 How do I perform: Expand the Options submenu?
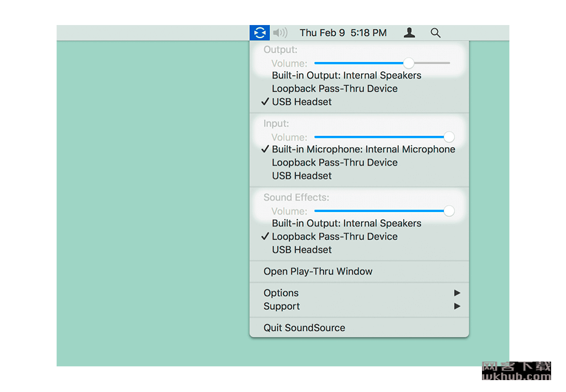coord(359,293)
